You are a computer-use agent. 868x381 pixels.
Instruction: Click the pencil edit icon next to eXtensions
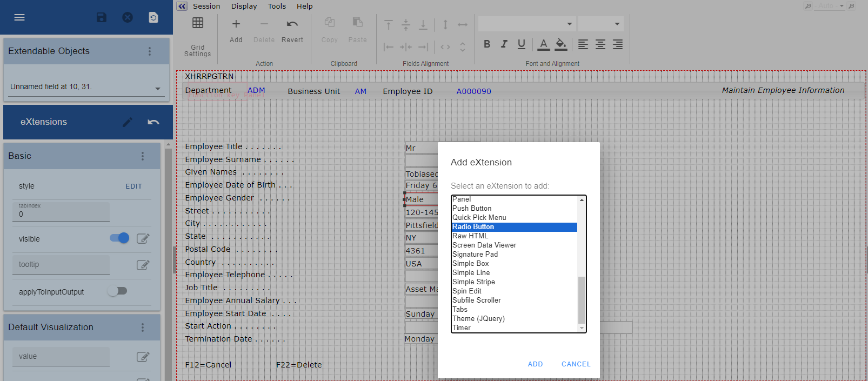pos(128,122)
